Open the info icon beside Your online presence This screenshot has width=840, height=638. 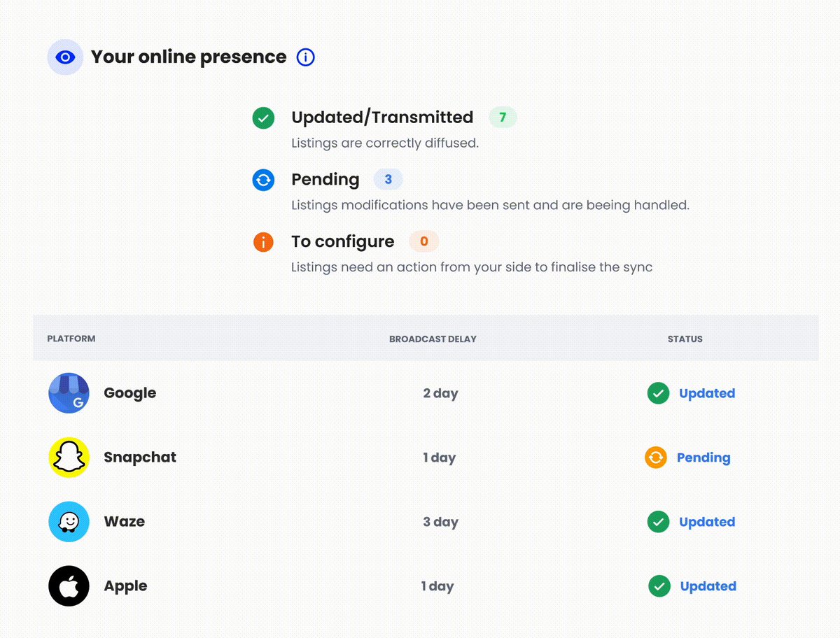(x=306, y=57)
